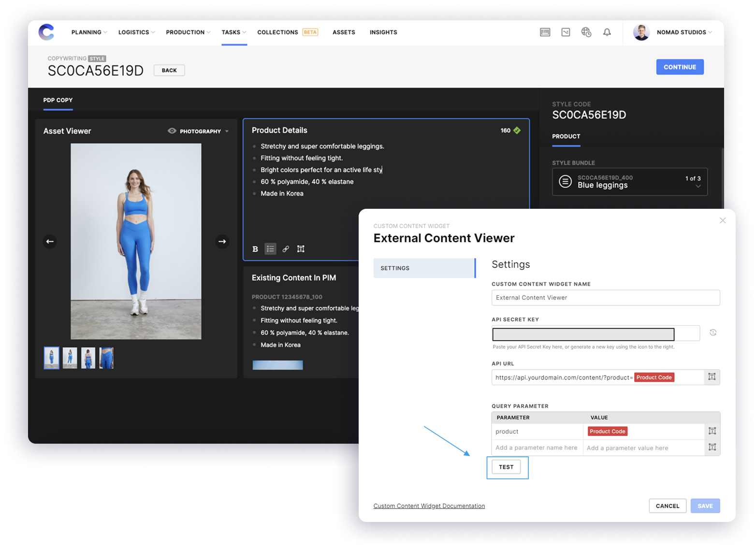
Task: Select the first asset thumbnail
Action: click(x=52, y=358)
